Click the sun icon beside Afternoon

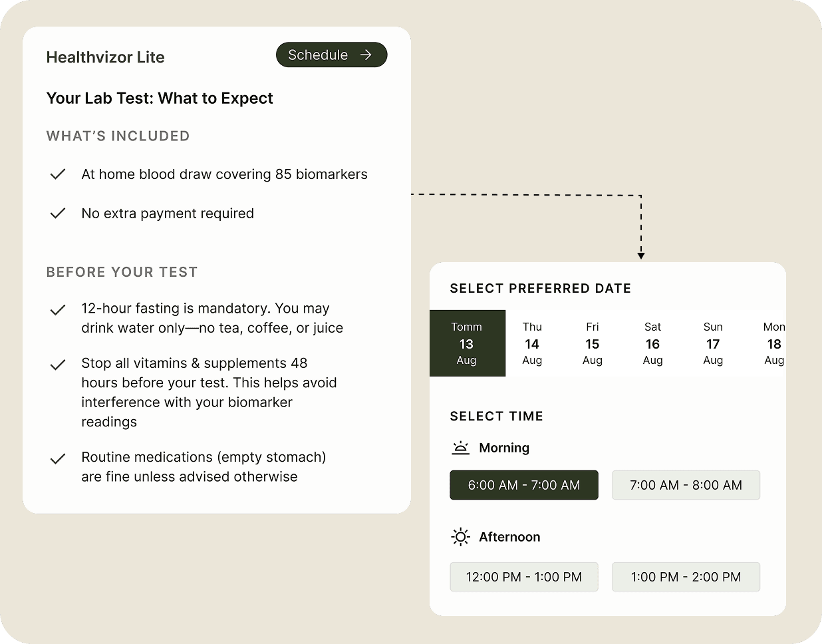click(x=460, y=537)
